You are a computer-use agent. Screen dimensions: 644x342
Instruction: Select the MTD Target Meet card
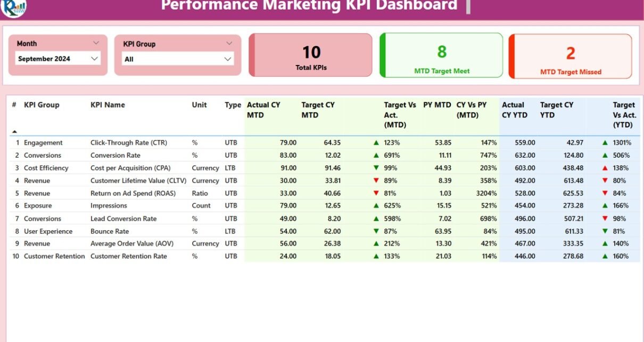[x=441, y=55]
